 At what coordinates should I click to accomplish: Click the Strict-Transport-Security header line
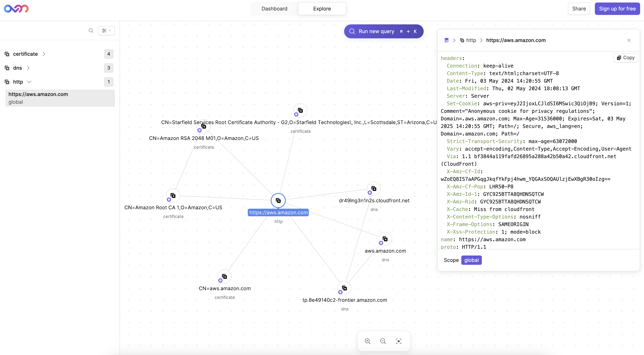pyautogui.click(x=512, y=141)
